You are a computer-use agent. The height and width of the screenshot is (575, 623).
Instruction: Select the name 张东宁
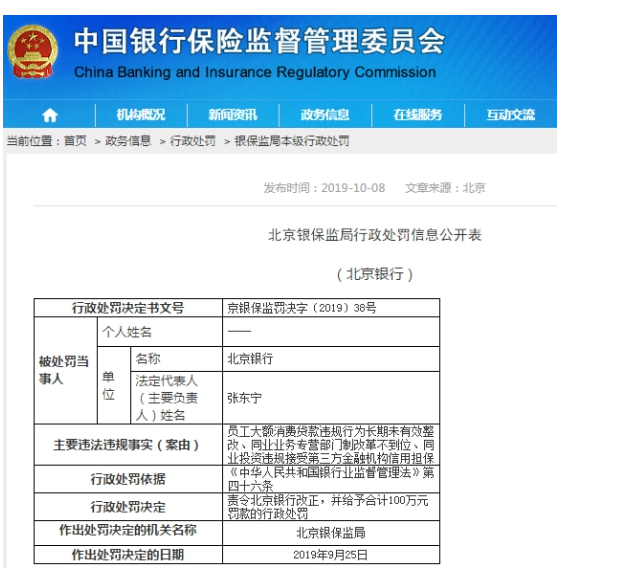pos(244,398)
